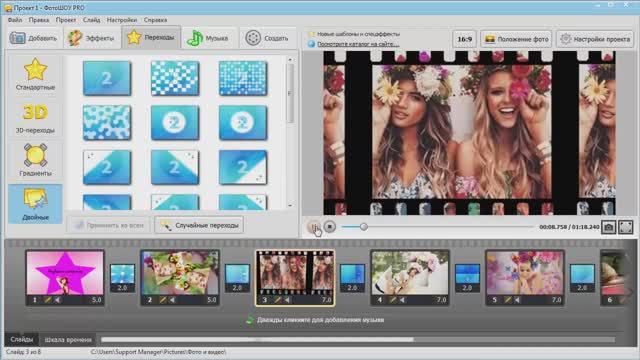This screenshot has width=640, height=360.
Task: Click the slide 3 duration value 7.0
Action: tap(327, 300)
